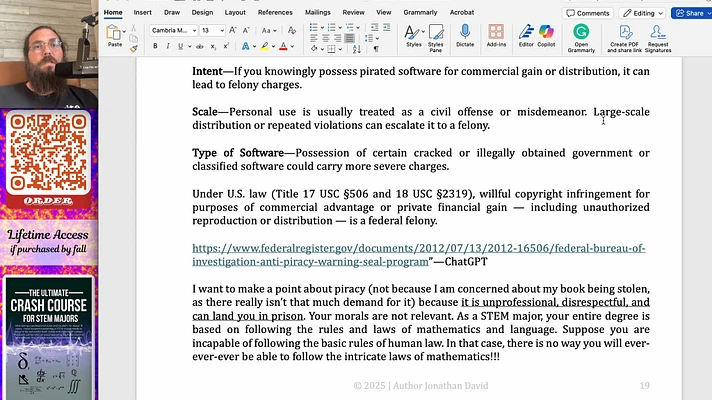
Task: Align text right
Action: (337, 39)
